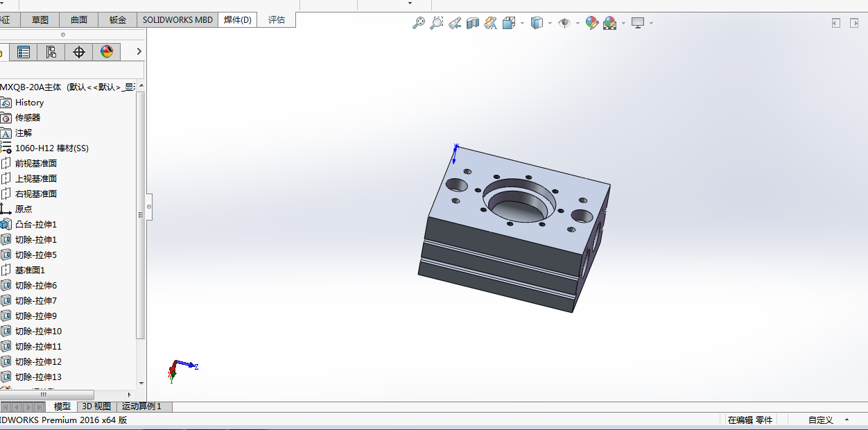Open the DimXpertManager crosshair tab

click(x=79, y=52)
